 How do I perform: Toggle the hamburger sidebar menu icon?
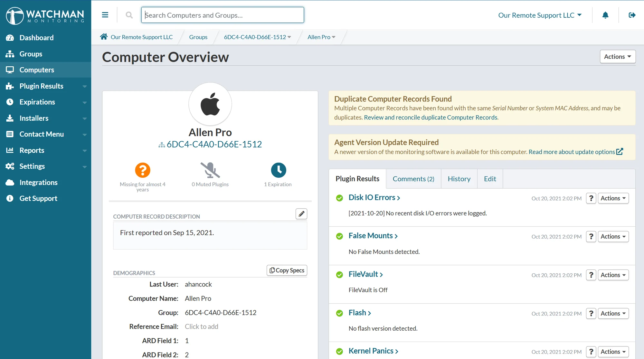tap(105, 15)
